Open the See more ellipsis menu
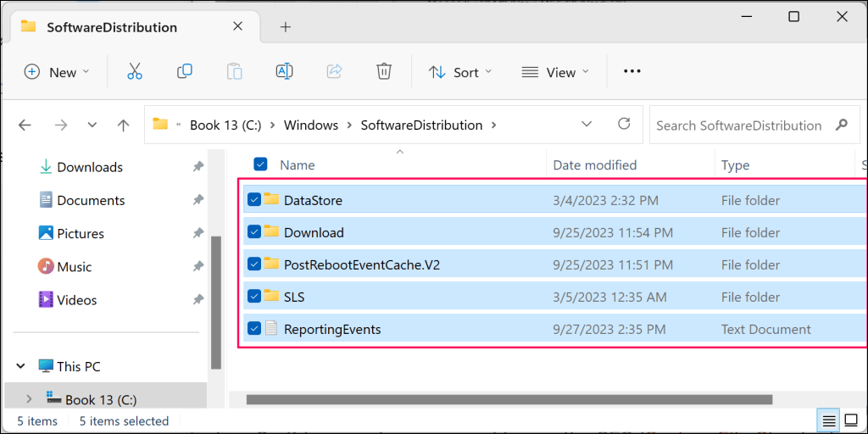 pos(632,71)
